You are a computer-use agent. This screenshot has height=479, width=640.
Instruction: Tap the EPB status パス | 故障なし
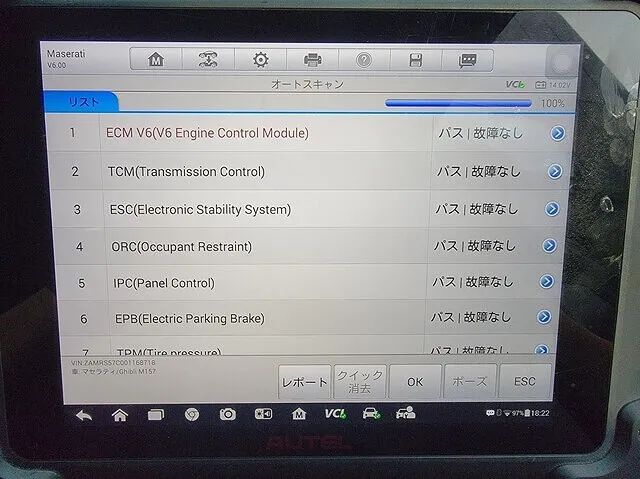coord(471,317)
